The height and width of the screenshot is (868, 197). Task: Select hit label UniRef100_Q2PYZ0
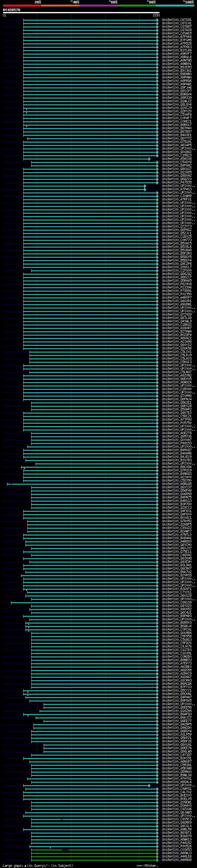[x=177, y=111]
